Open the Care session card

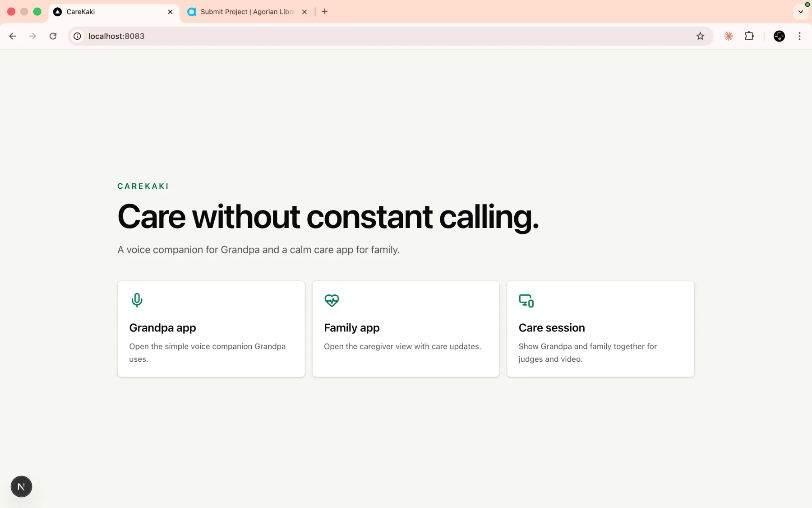600,329
